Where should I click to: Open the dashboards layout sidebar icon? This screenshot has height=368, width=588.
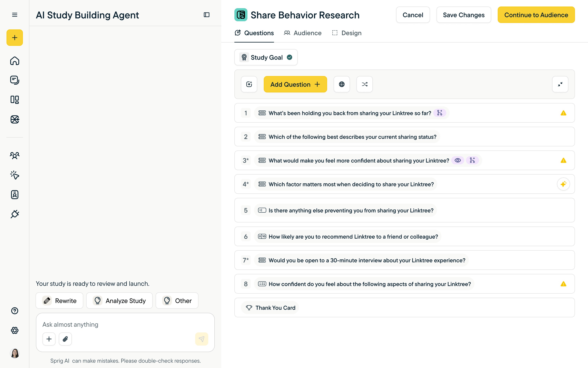(x=14, y=100)
